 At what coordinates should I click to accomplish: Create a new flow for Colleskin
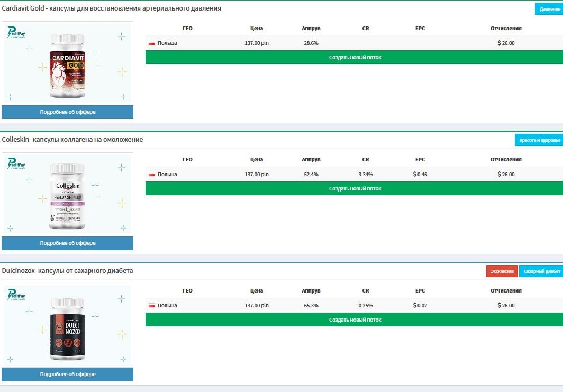[x=355, y=188]
